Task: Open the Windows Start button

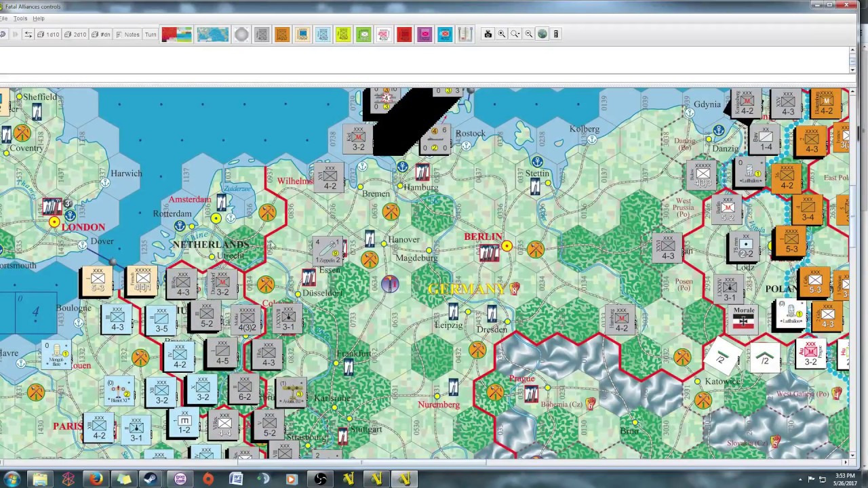Action: (12, 479)
